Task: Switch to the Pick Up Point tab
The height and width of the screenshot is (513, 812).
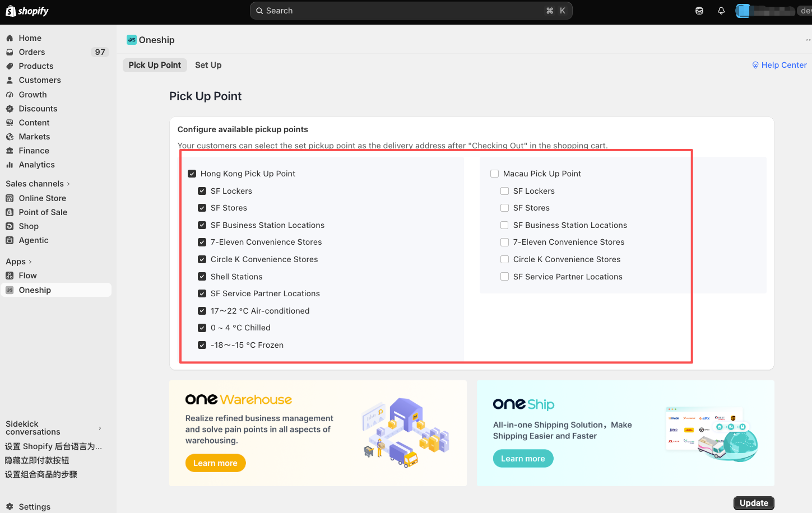Action: (155, 65)
